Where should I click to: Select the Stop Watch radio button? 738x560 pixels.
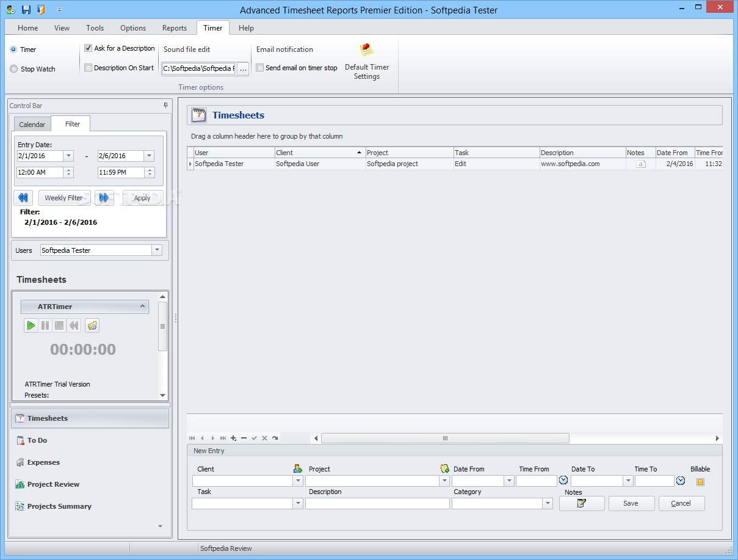(x=13, y=69)
